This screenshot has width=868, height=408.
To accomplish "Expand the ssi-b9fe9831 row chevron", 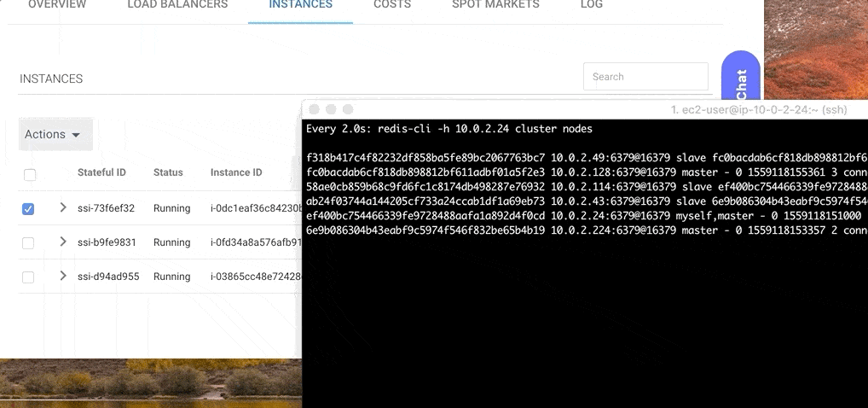I will tap(62, 242).
